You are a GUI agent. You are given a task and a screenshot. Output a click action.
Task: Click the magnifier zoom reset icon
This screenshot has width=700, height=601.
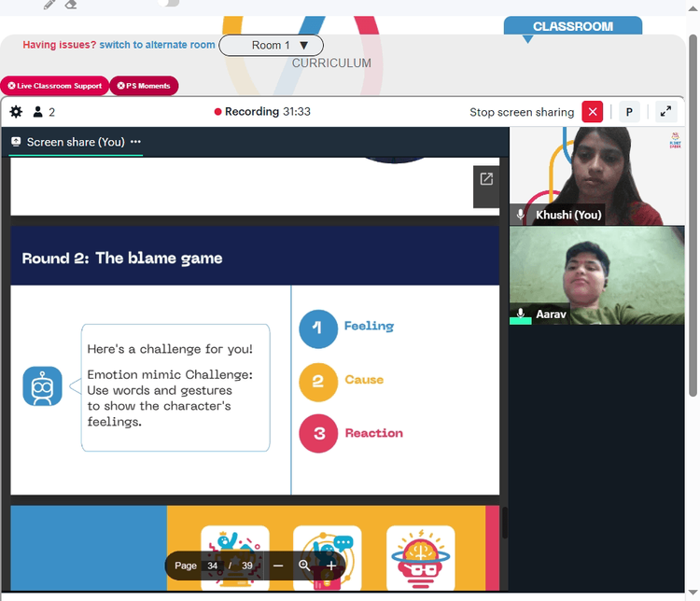(x=304, y=566)
